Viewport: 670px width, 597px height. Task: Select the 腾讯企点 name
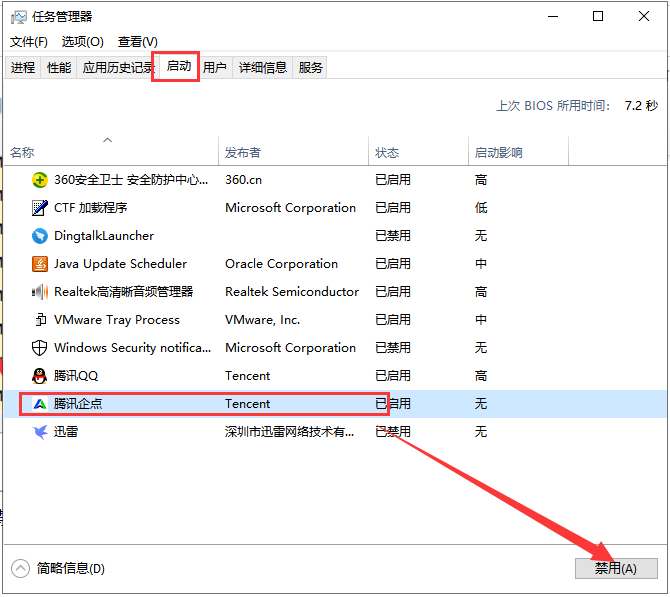[78, 404]
